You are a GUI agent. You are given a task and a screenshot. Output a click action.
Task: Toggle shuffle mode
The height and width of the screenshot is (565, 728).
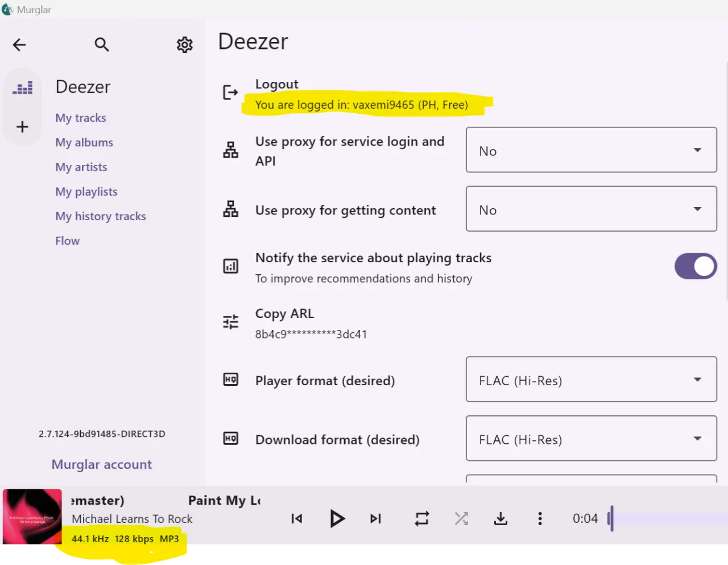[461, 518]
